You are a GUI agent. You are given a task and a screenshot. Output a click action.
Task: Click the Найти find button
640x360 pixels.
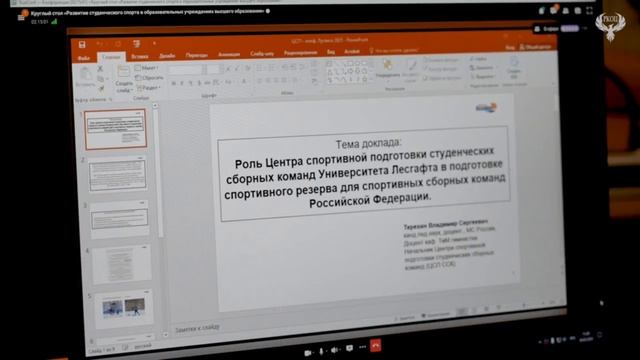click(x=478, y=59)
